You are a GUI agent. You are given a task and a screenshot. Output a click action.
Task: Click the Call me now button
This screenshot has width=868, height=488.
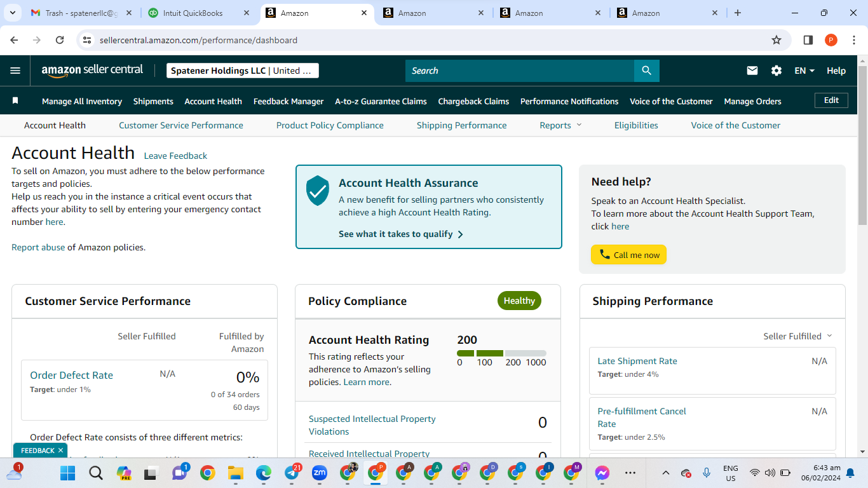628,255
